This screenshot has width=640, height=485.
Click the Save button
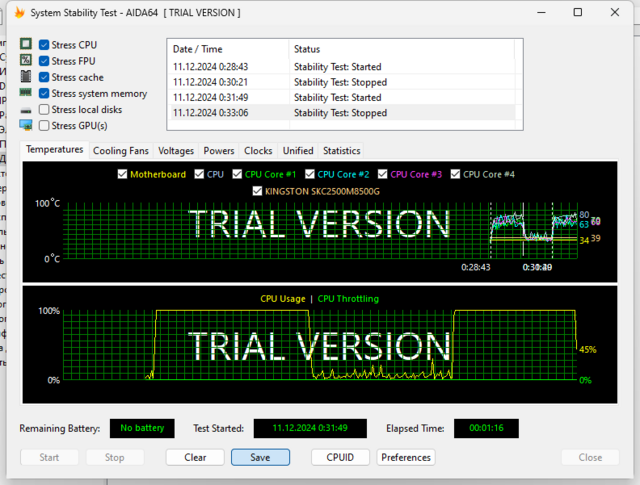tap(260, 457)
